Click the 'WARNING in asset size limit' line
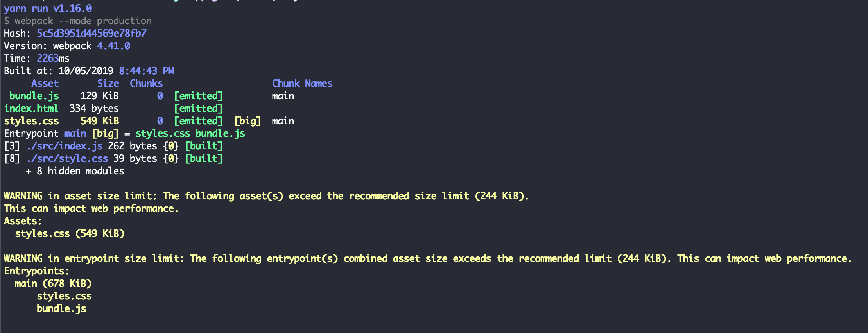The height and width of the screenshot is (333, 868). coord(266,196)
